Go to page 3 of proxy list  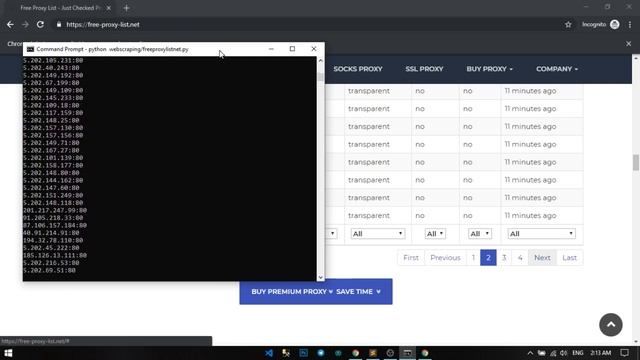click(x=504, y=258)
